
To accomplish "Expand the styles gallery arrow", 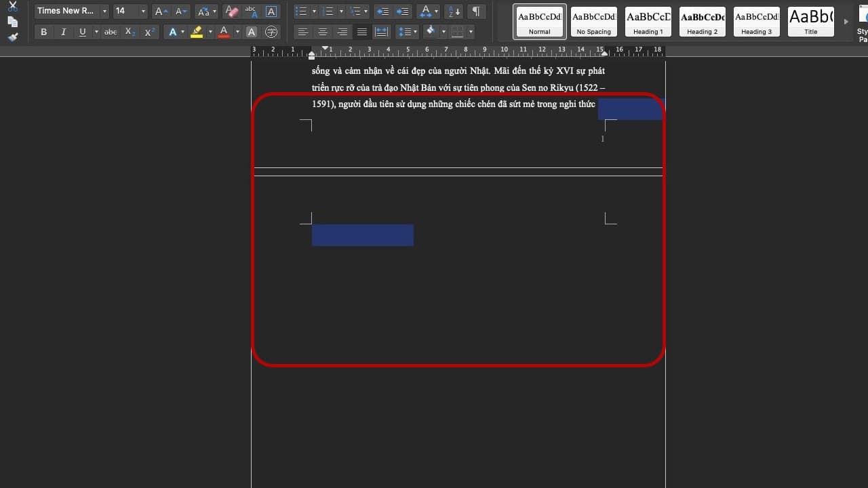I will [x=846, y=22].
